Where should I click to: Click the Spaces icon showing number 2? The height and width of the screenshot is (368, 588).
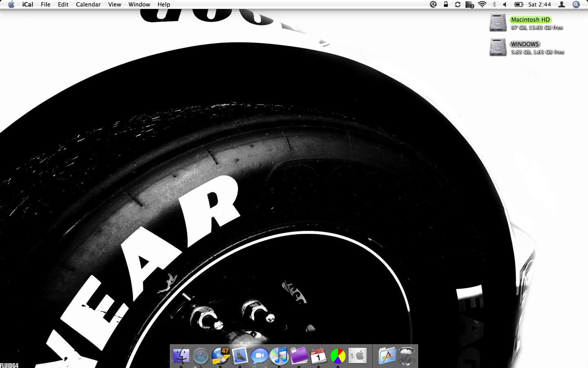point(470,4)
